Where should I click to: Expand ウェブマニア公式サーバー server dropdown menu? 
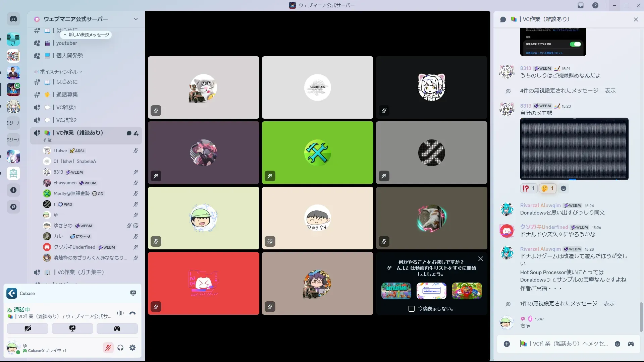136,19
